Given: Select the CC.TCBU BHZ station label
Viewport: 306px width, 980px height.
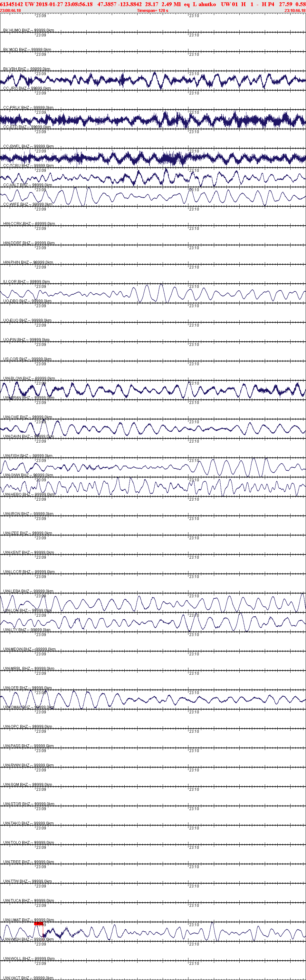Looking at the screenshot, I should tap(29, 166).
